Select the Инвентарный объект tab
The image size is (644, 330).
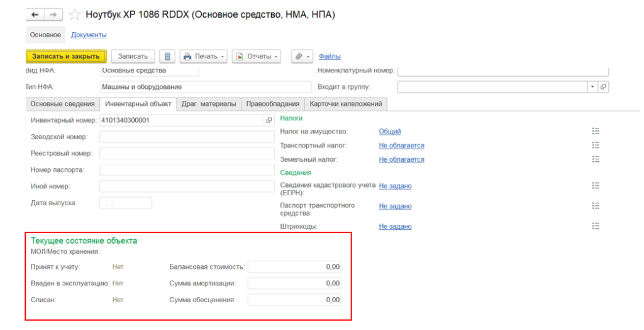tap(138, 104)
